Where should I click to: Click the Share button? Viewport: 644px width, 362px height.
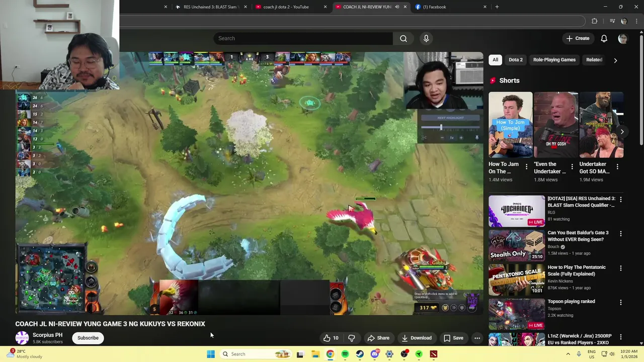(378, 338)
